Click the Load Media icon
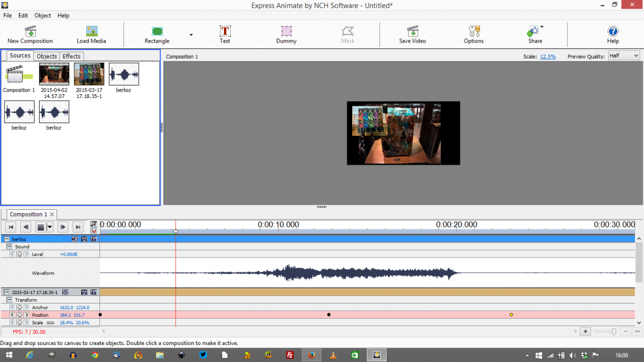Viewport: 644px width, 362px height. pos(91,31)
